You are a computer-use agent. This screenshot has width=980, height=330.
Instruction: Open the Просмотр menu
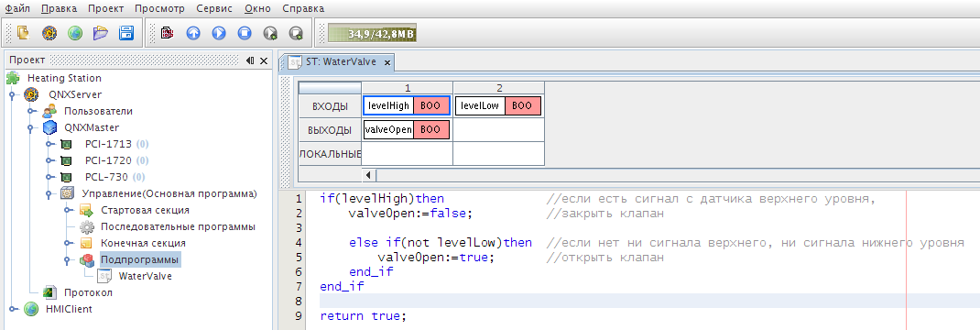(x=159, y=9)
